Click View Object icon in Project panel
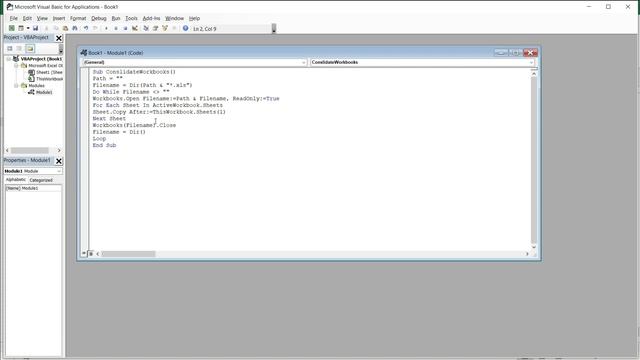This screenshot has width=640, height=360. [x=19, y=48]
